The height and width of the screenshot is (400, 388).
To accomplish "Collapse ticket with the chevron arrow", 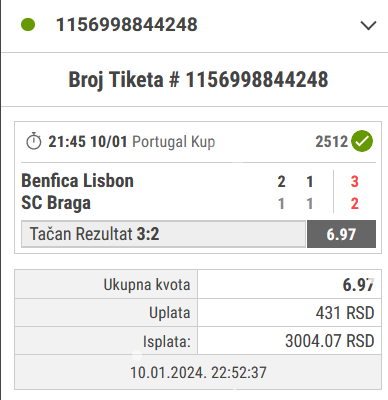I will 368,25.
